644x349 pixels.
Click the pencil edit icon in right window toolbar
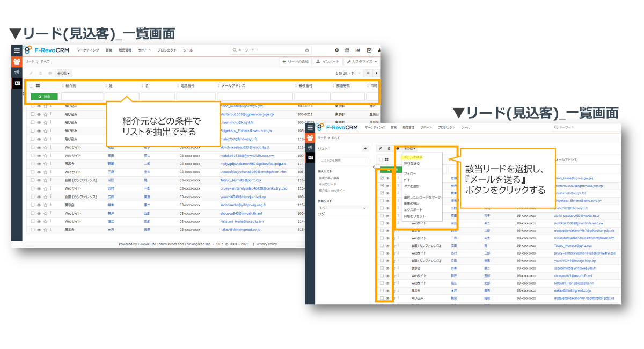pos(380,148)
